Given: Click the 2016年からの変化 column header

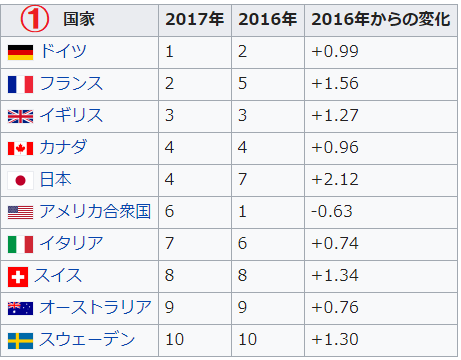Looking at the screenshot, I should (381, 19).
